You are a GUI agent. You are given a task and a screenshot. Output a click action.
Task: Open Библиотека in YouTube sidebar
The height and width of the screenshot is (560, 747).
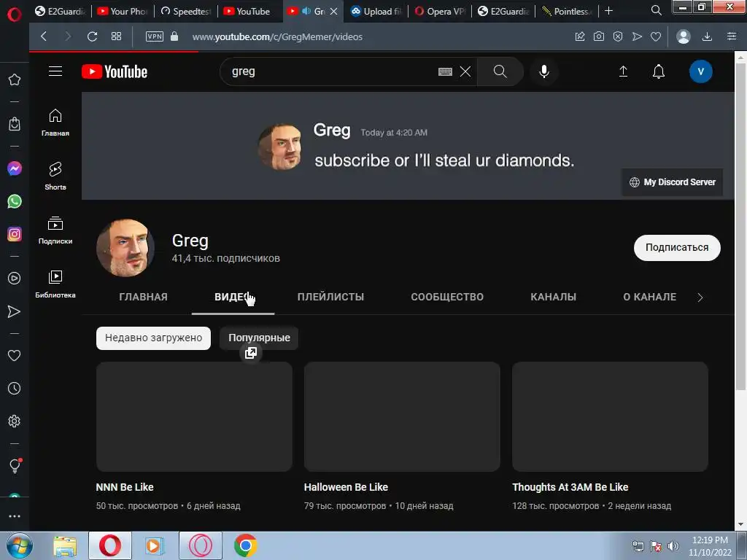(55, 284)
